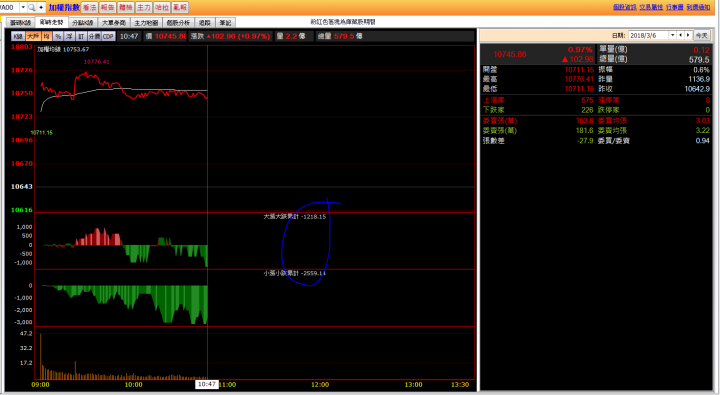
Task: Click the 10711.15 low marker on chart
Action: coord(42,132)
